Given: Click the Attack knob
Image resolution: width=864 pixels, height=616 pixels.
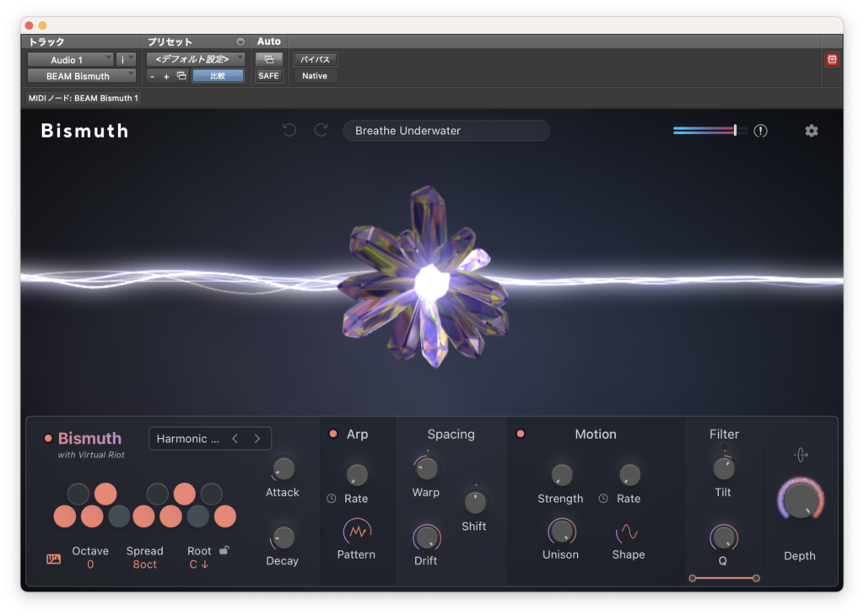Looking at the screenshot, I should pos(283,468).
